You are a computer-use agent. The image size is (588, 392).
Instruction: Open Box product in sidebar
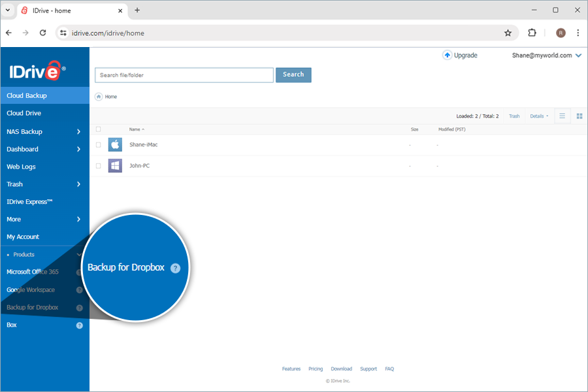tap(12, 325)
